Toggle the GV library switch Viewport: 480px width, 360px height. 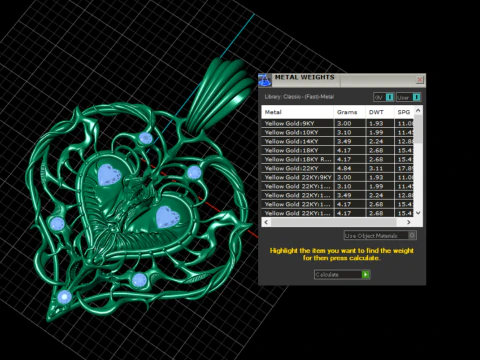pos(384,97)
